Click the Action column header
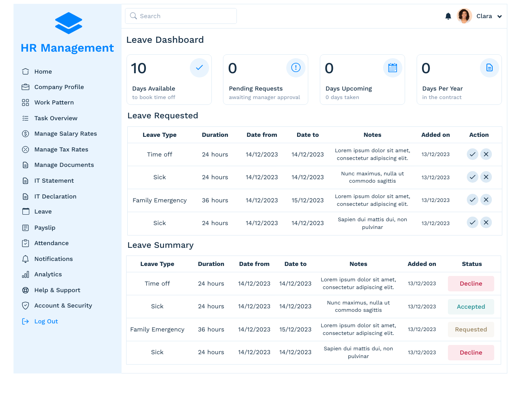The image size is (532, 412). tap(479, 135)
